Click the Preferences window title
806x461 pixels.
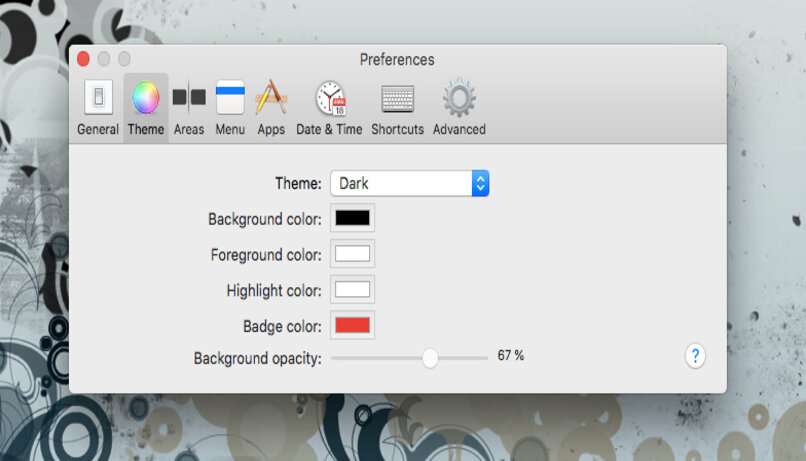point(397,60)
